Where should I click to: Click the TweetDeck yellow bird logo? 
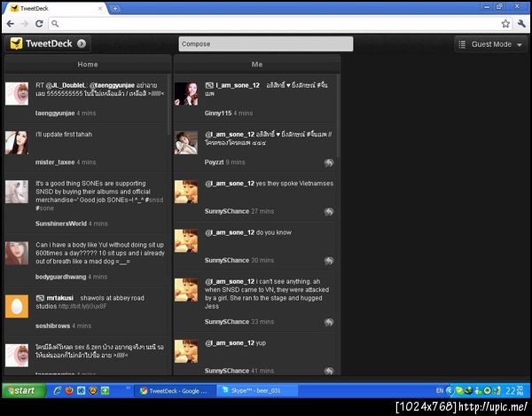[x=16, y=43]
